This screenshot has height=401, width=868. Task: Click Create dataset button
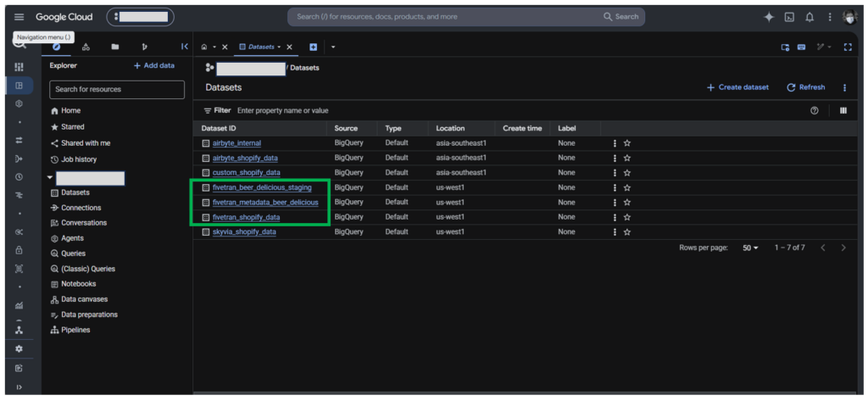click(737, 87)
